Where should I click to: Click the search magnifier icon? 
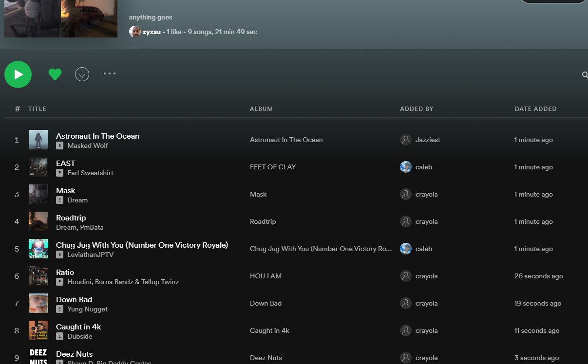pos(585,75)
